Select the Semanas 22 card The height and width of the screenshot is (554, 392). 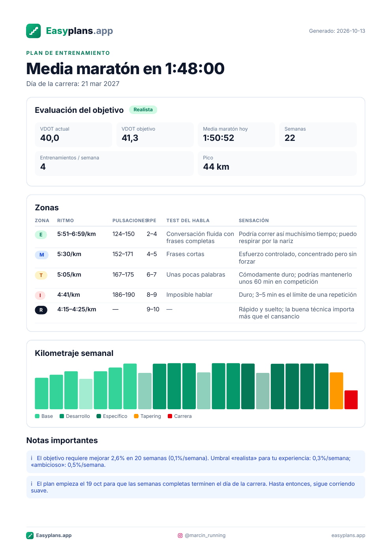(318, 135)
